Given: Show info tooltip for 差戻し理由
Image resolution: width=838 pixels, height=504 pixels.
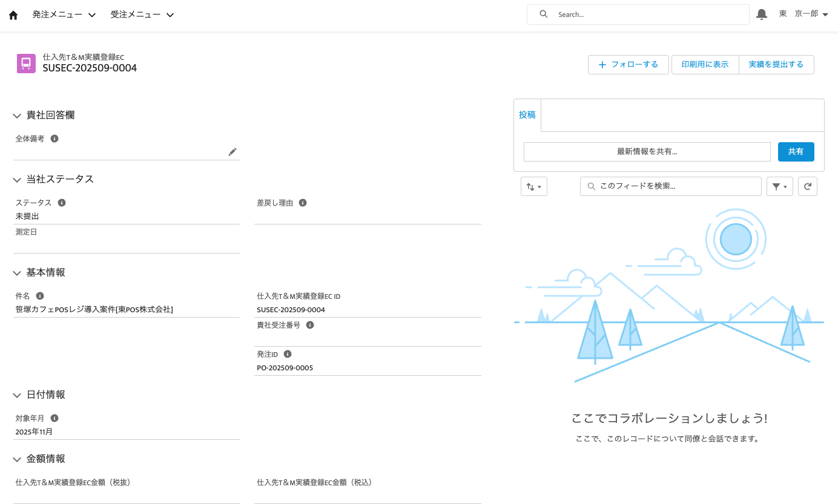Looking at the screenshot, I should (303, 203).
